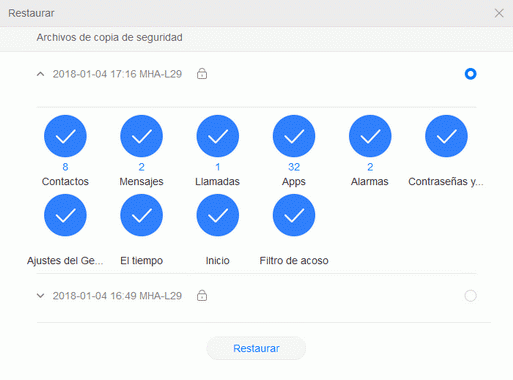
Task: Uncheck the Mensajes backup item
Action: tap(141, 136)
